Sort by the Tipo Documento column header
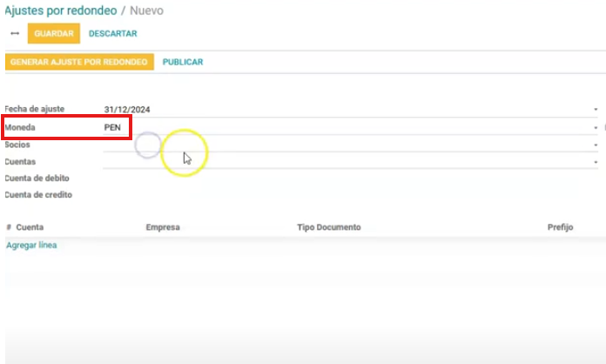The image size is (606, 364). (x=328, y=227)
